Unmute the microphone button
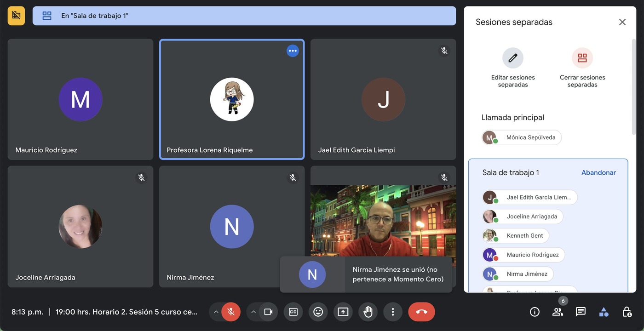Screen dimensions: 644x331 click(231, 312)
